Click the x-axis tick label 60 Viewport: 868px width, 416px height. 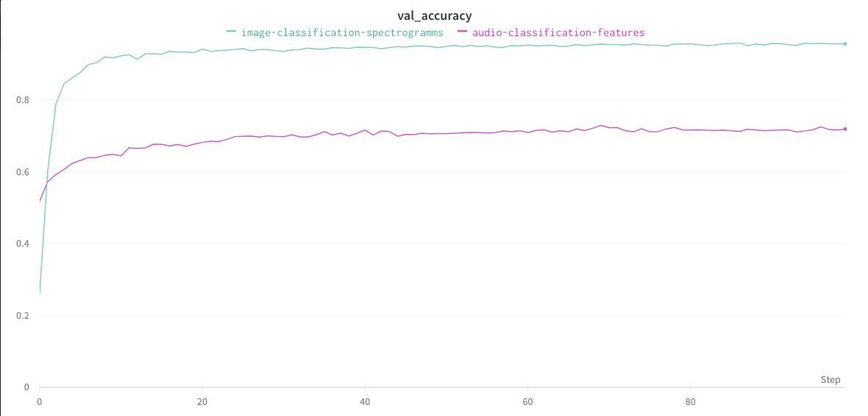[x=527, y=402]
